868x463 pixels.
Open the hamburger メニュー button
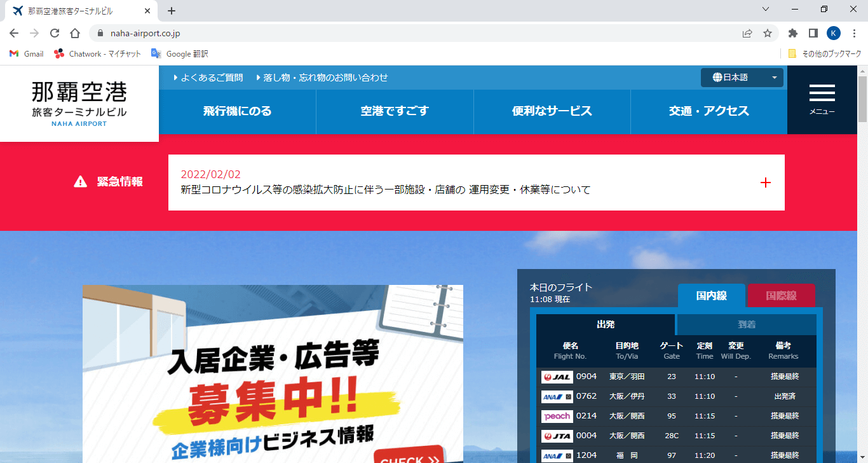[822, 100]
